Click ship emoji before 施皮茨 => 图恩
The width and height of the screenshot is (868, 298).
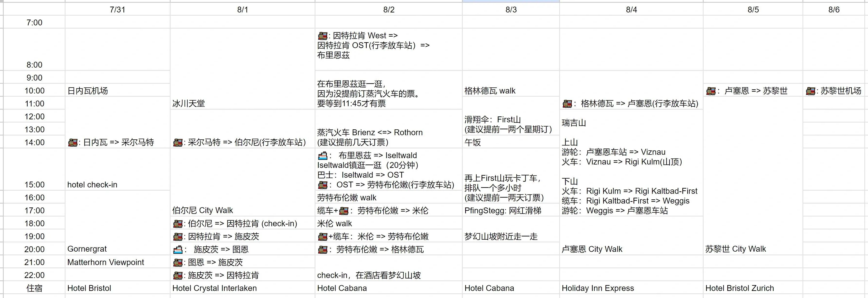coord(178,250)
